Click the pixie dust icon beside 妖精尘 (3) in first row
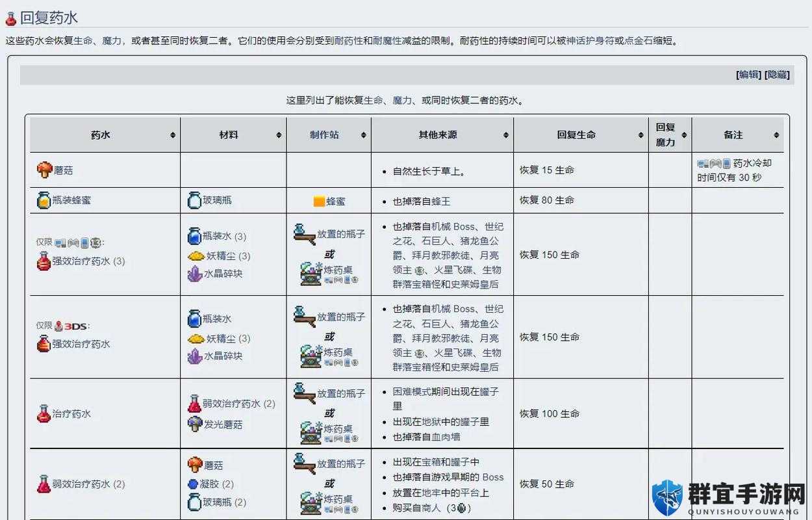The height and width of the screenshot is (520, 812). (196, 256)
